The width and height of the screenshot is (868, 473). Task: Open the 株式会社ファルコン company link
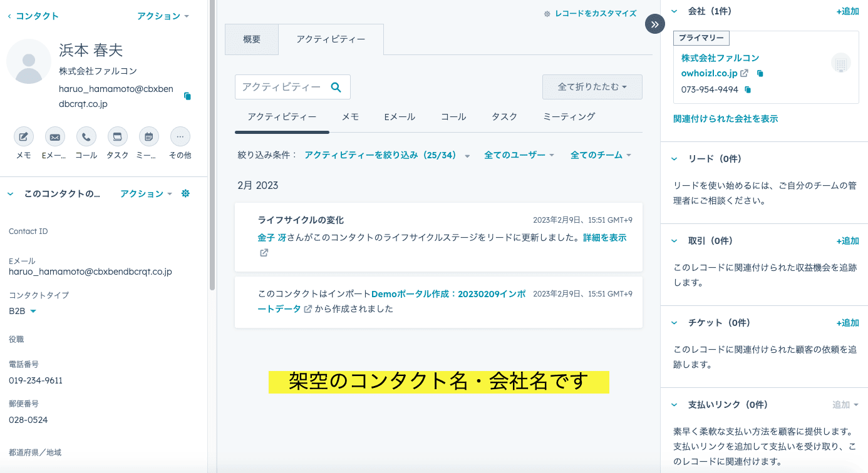click(720, 58)
